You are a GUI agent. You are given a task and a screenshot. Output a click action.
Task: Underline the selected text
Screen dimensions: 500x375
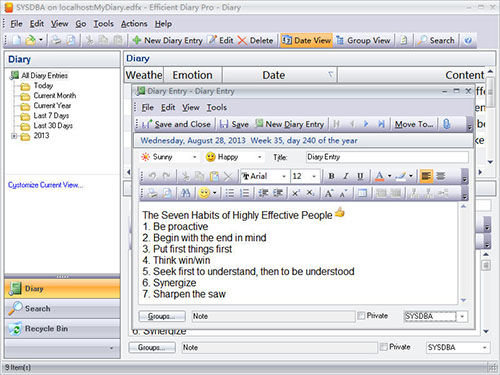360,176
